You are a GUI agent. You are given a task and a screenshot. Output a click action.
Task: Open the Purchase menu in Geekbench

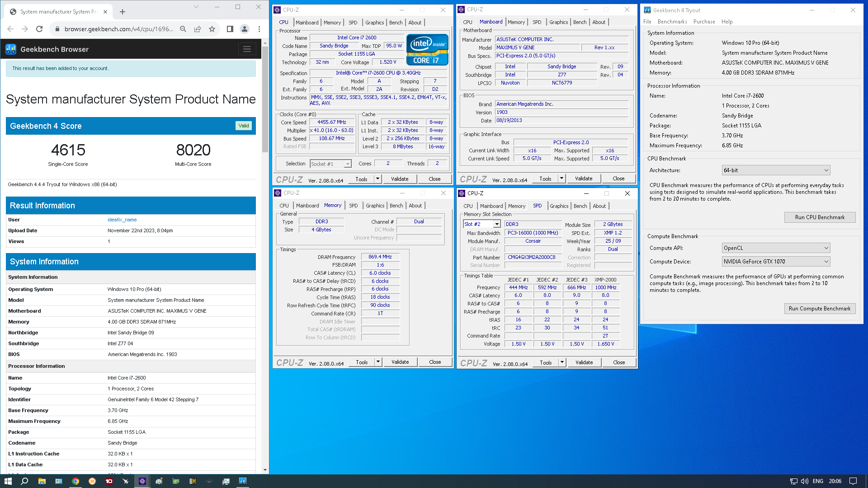(x=704, y=22)
